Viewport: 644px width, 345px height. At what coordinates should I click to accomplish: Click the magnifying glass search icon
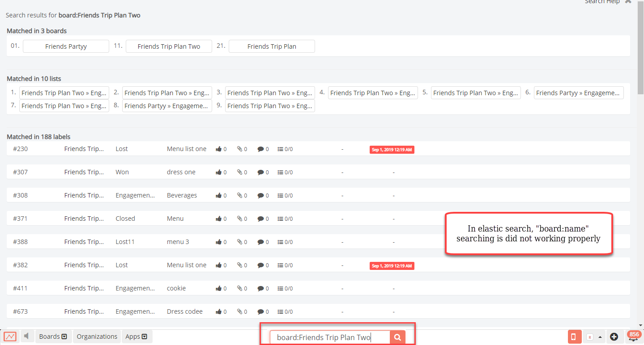397,337
